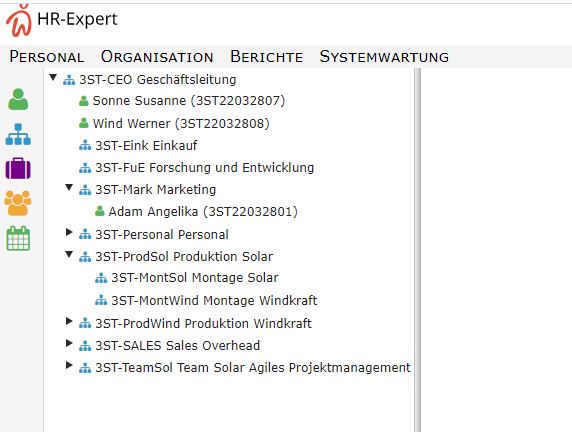Open the Systemwartung menu
The height and width of the screenshot is (432, 572).
(384, 57)
